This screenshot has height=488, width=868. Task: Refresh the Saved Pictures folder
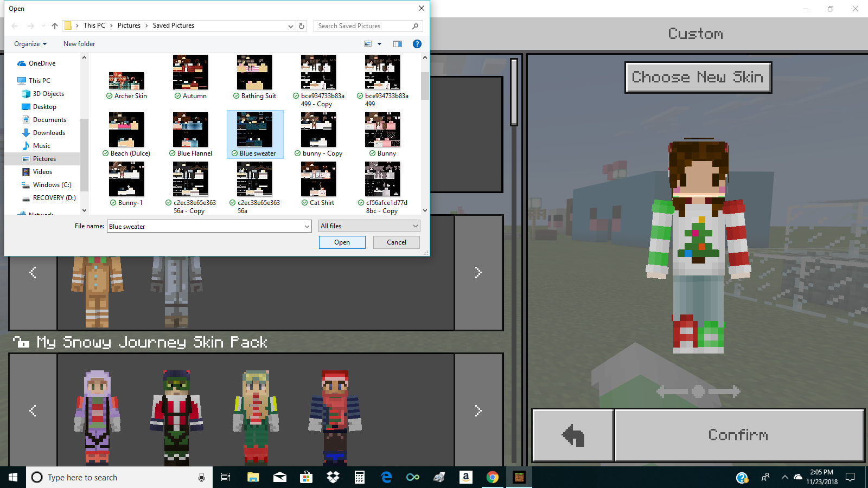click(x=302, y=26)
